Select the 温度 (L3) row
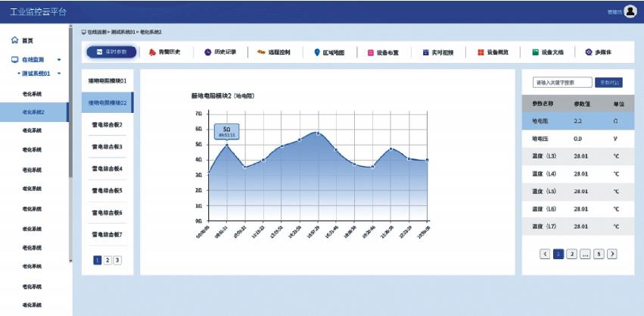 (578, 156)
